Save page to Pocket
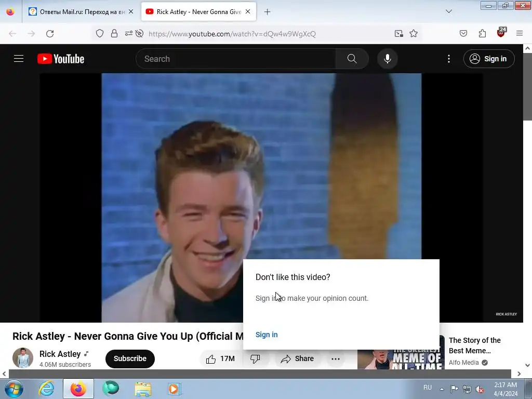Viewport: 532px width, 399px height. 463,34
